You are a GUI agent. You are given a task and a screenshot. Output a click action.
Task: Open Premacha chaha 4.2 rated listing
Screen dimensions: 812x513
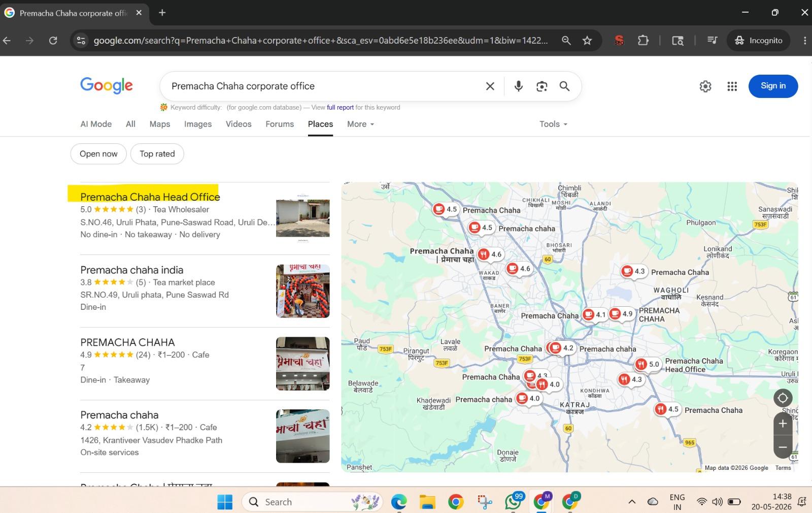pos(119,415)
